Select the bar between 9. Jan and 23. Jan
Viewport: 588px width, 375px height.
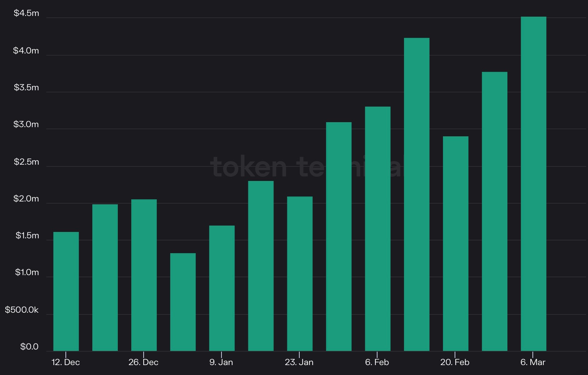pos(261,266)
